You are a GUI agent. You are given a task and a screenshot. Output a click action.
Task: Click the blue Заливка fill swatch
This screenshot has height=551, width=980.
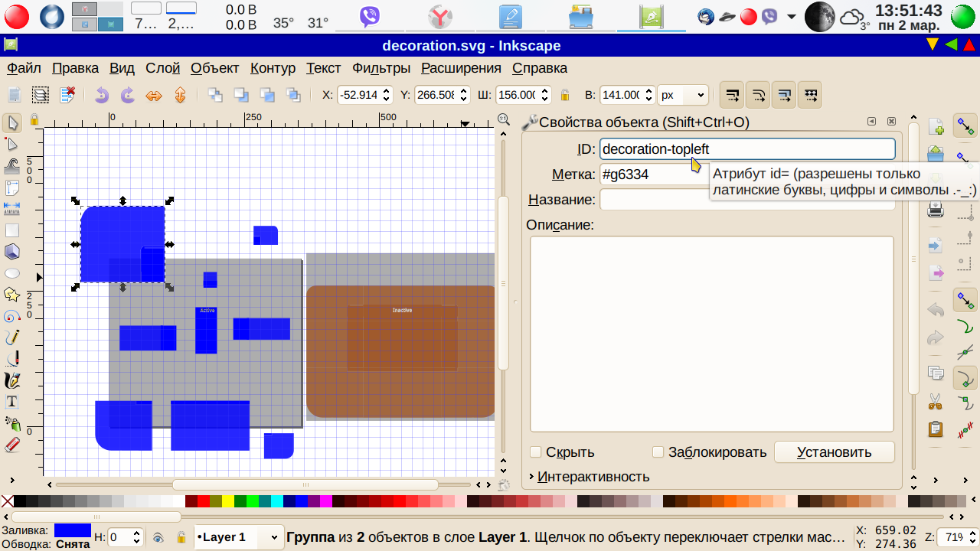click(x=72, y=530)
